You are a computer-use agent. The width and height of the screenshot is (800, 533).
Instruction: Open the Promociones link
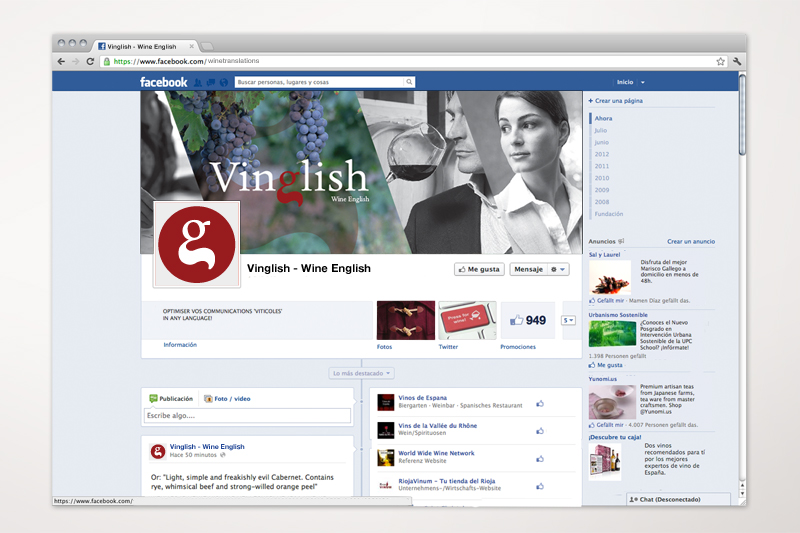(x=518, y=347)
